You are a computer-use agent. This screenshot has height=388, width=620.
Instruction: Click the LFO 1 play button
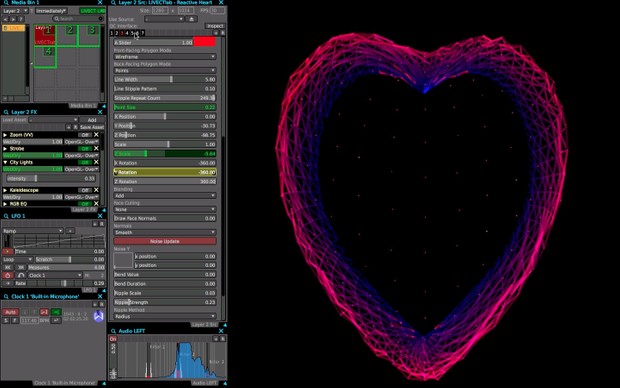click(x=8, y=251)
